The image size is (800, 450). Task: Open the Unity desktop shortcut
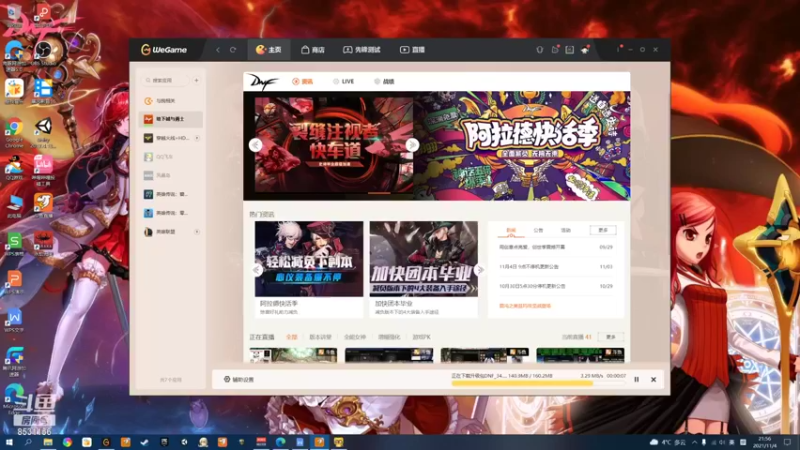tap(43, 132)
